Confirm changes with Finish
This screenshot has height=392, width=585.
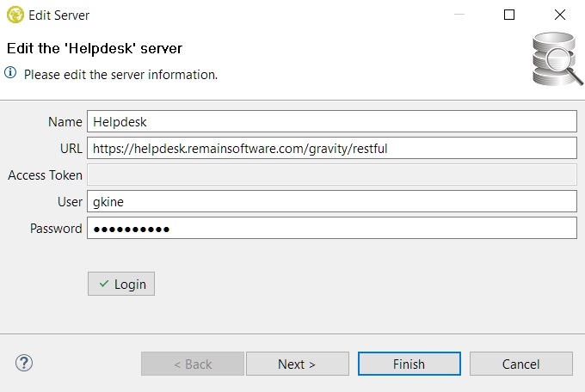[409, 364]
